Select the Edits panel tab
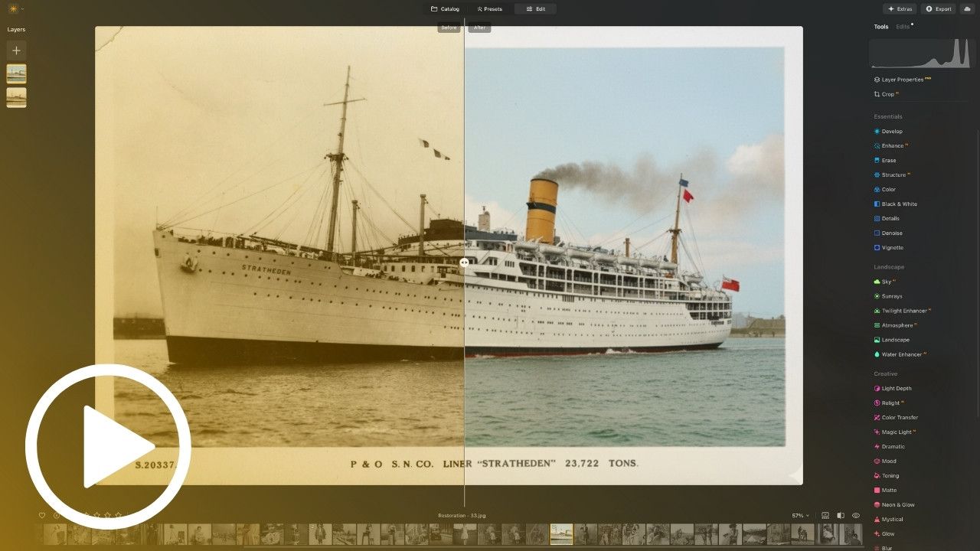Screen dimensions: 980x551 [x=903, y=27]
